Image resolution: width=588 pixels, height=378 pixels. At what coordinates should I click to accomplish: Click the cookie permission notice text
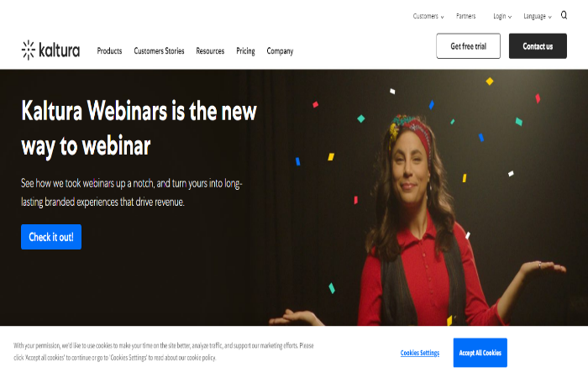pyautogui.click(x=164, y=351)
